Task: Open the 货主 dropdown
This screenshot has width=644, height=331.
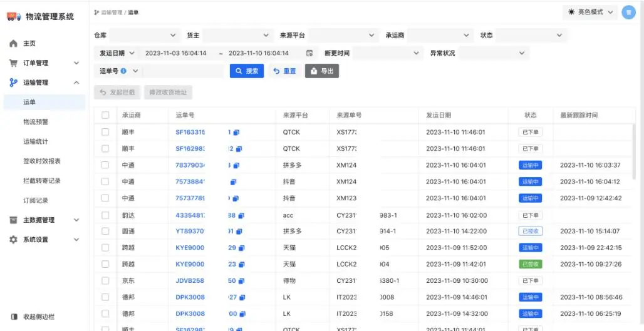Action: click(237, 36)
